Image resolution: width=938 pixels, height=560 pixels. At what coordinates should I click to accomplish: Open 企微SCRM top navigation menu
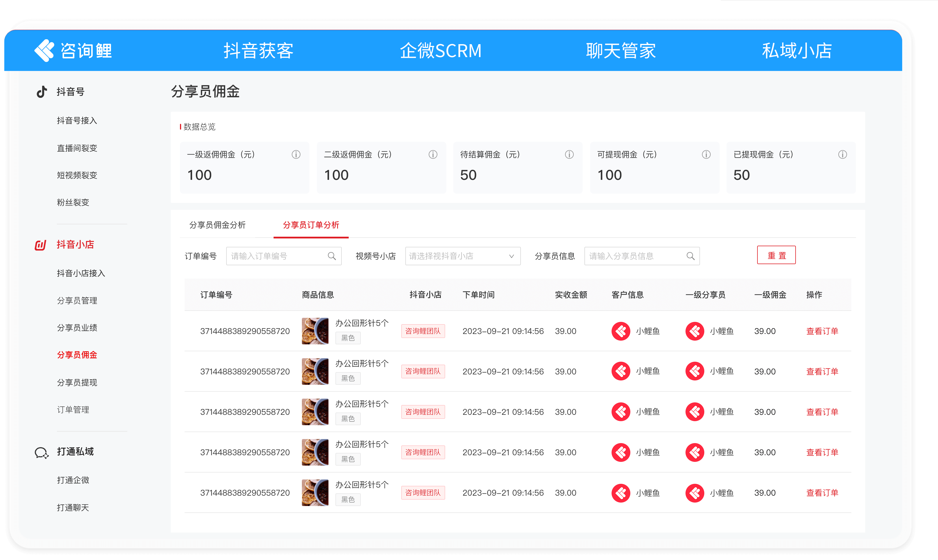(440, 51)
